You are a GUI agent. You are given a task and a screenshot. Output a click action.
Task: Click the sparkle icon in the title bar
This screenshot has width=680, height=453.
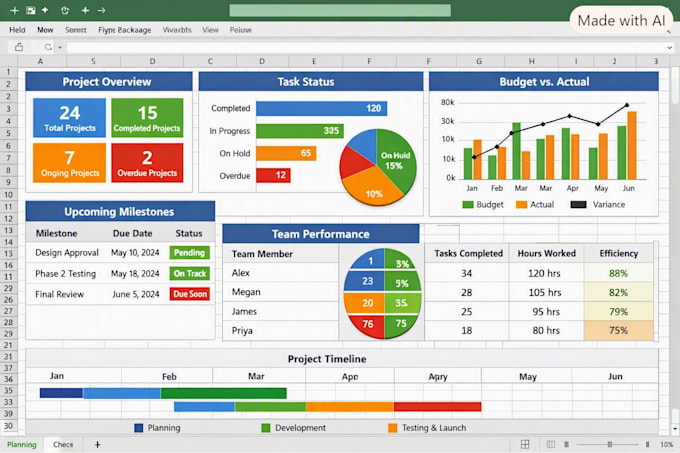(x=45, y=10)
